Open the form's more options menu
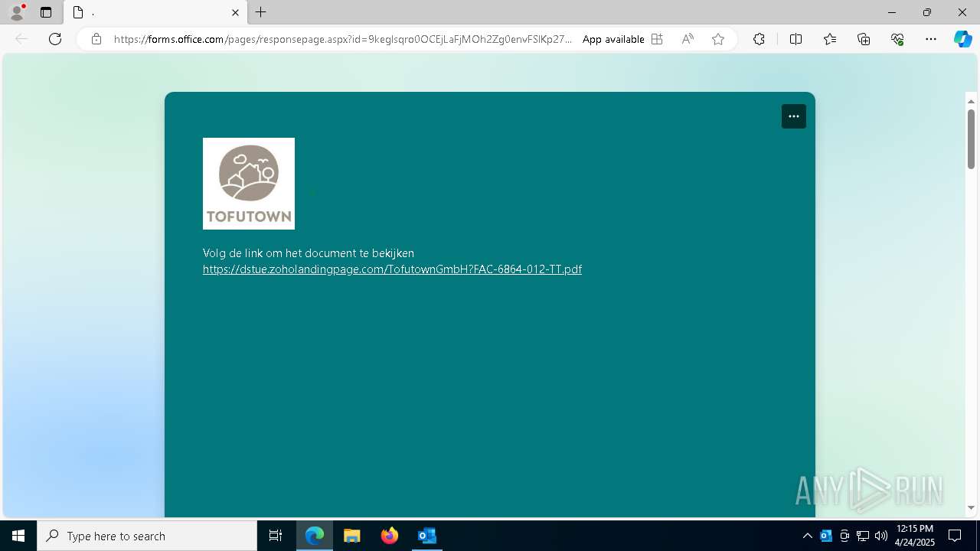This screenshot has height=551, width=980. (x=794, y=116)
